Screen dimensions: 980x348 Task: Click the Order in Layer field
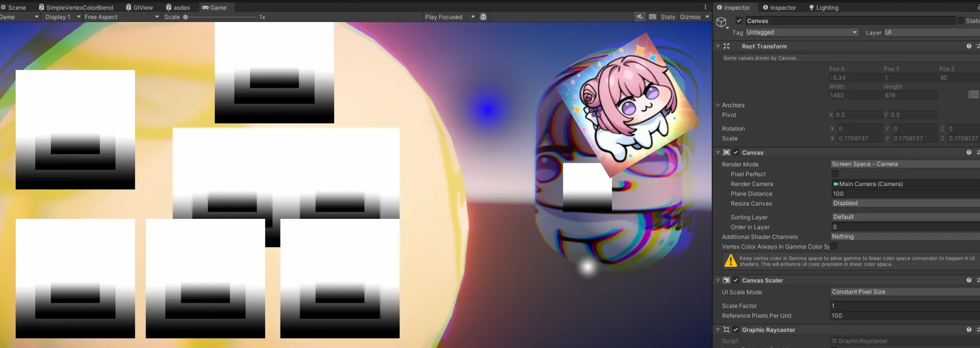point(905,227)
